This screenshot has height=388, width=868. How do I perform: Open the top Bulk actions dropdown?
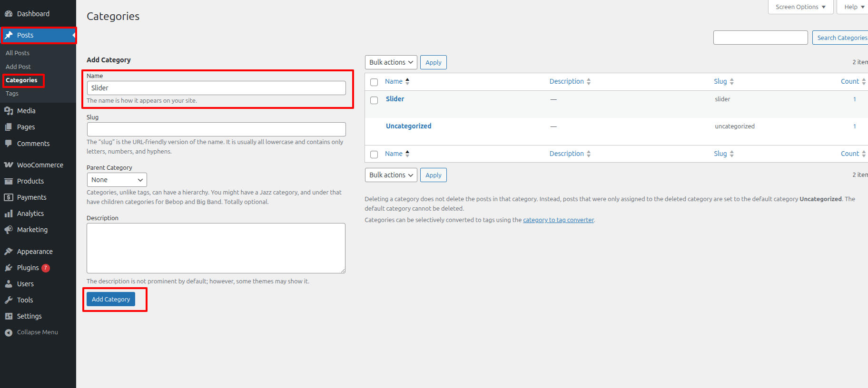coord(391,62)
